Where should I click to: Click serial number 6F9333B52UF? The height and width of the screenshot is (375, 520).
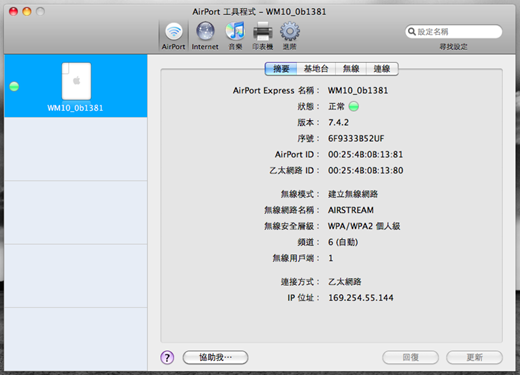(356, 139)
